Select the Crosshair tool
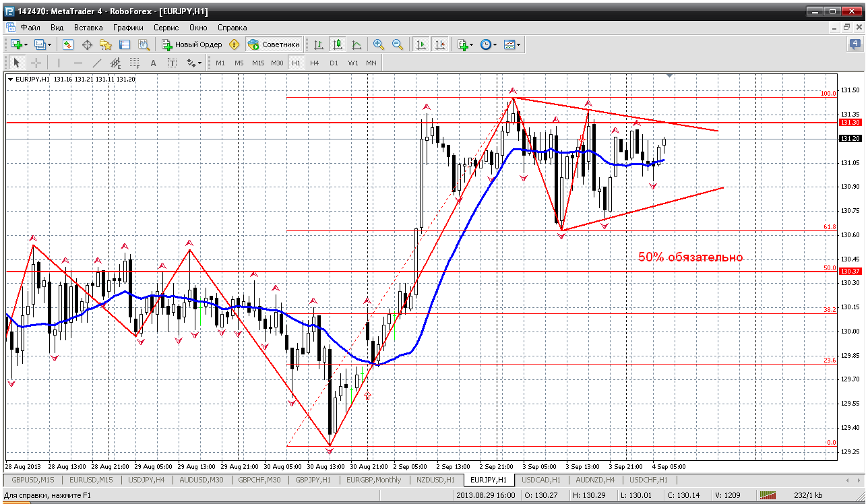This screenshot has height=504, width=868. (x=36, y=63)
